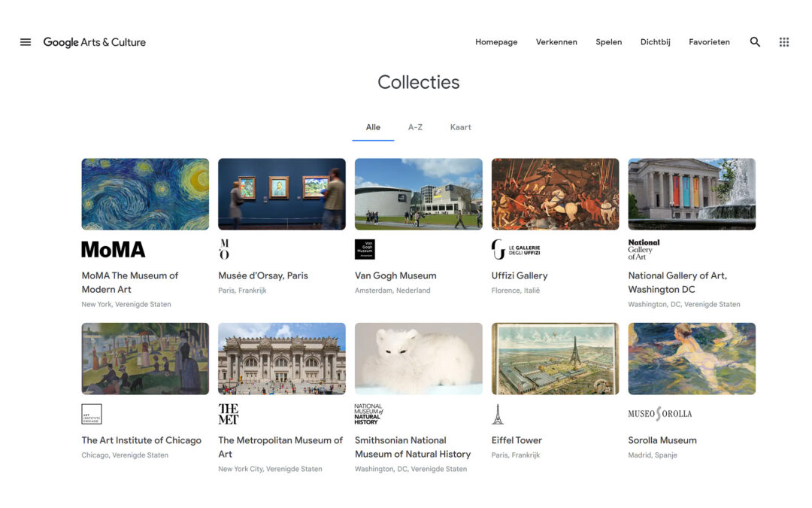This screenshot has height=508, width=812.
Task: Open Smithsonian National Museum of Natural History
Action: 412,447
